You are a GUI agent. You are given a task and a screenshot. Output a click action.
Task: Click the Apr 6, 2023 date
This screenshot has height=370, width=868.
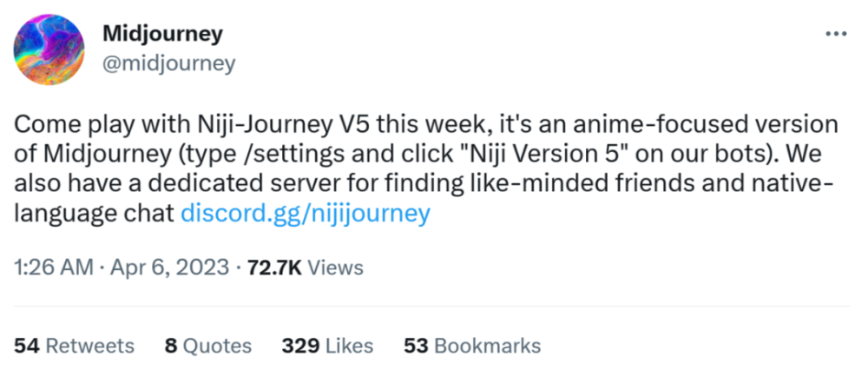tap(169, 268)
